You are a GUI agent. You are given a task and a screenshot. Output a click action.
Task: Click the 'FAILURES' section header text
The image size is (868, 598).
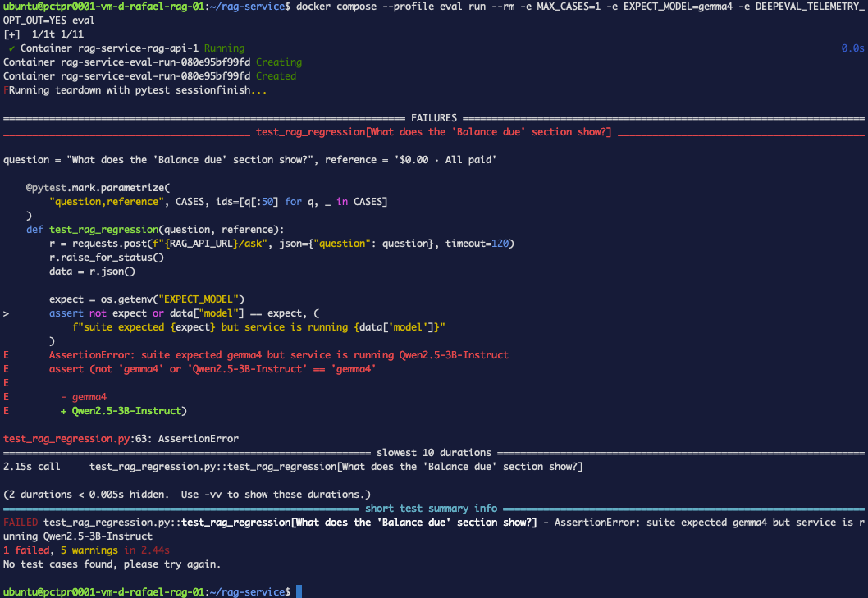tap(433, 118)
